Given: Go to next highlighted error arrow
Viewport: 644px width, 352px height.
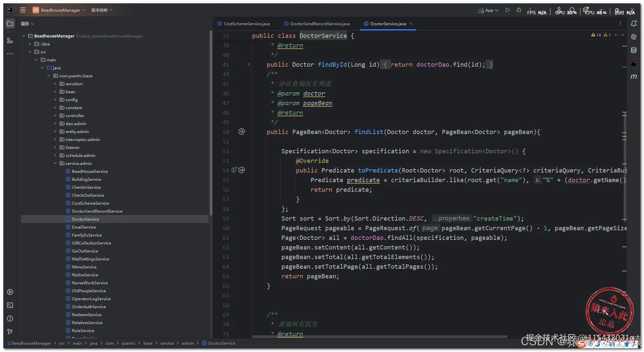Looking at the screenshot, I should tap(623, 35).
